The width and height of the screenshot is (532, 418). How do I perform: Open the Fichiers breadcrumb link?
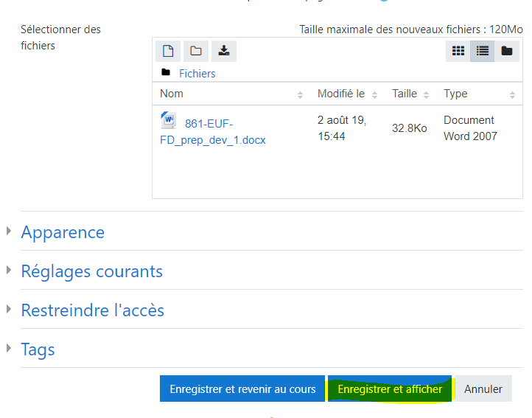pos(197,74)
